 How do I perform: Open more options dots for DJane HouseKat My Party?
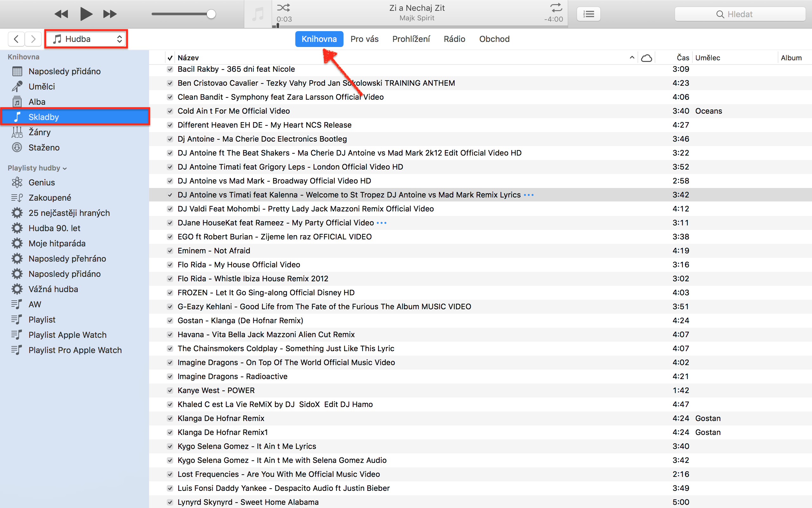[x=382, y=223]
